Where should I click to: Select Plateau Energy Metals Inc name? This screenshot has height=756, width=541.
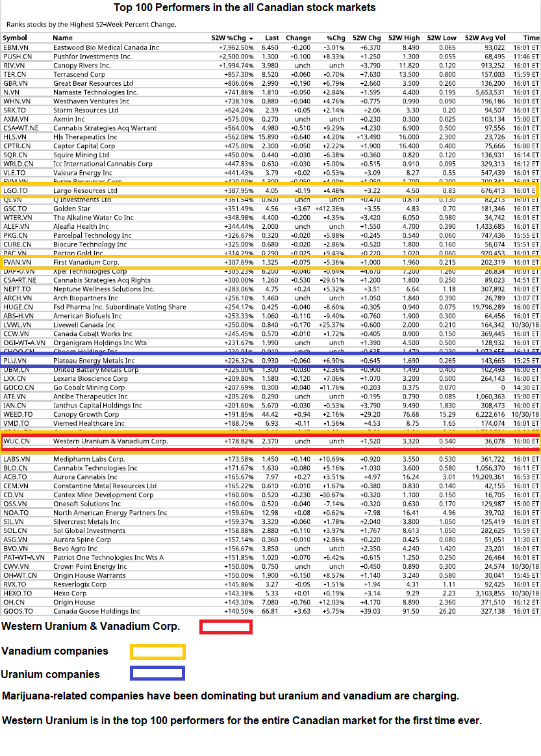tap(94, 361)
